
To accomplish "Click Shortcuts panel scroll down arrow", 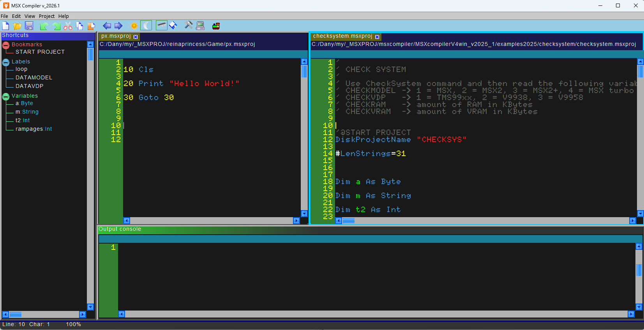I will pos(90,307).
